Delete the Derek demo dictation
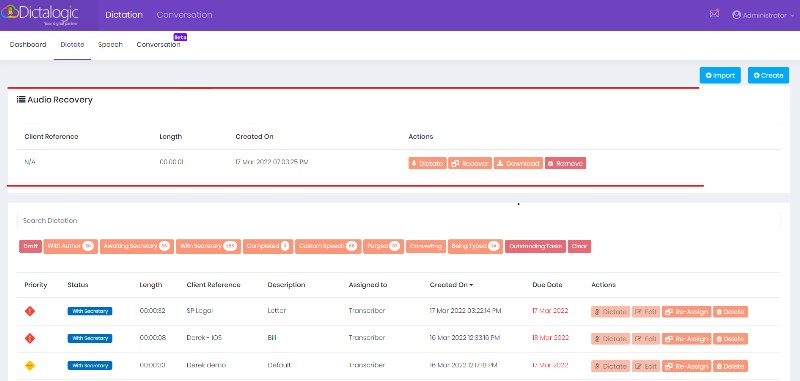The width and height of the screenshot is (800, 381). (730, 366)
